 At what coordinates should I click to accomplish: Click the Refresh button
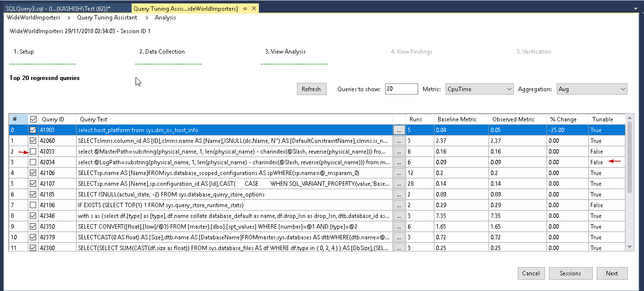(x=311, y=89)
